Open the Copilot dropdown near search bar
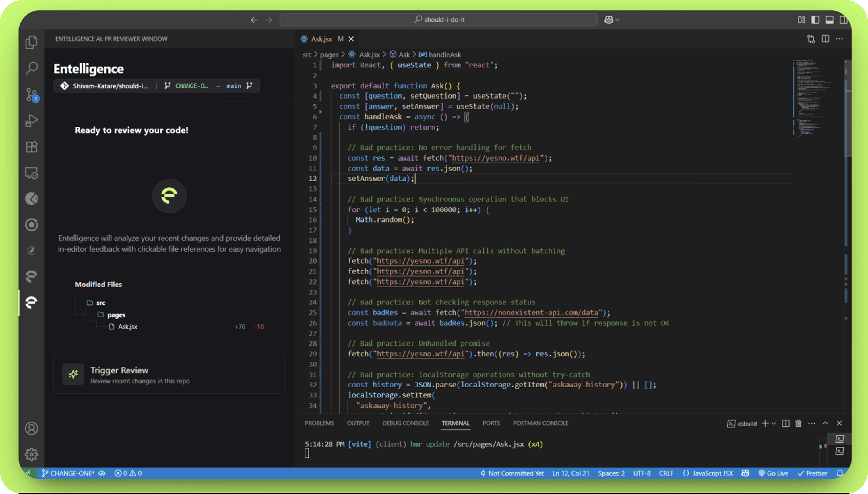 click(x=617, y=20)
